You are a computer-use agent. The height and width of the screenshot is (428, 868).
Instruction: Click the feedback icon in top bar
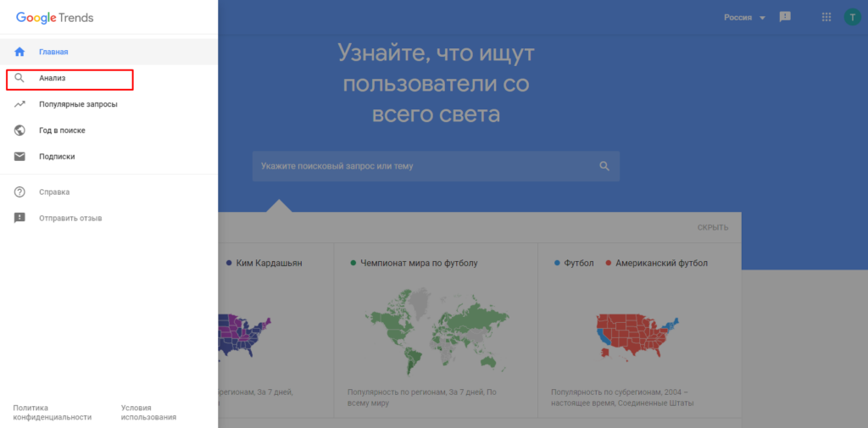point(785,17)
